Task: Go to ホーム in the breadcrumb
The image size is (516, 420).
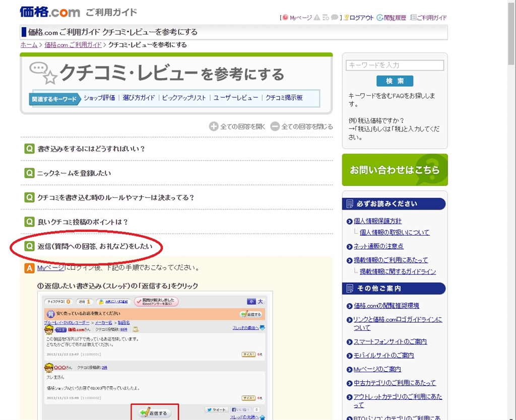Action: pyautogui.click(x=29, y=45)
